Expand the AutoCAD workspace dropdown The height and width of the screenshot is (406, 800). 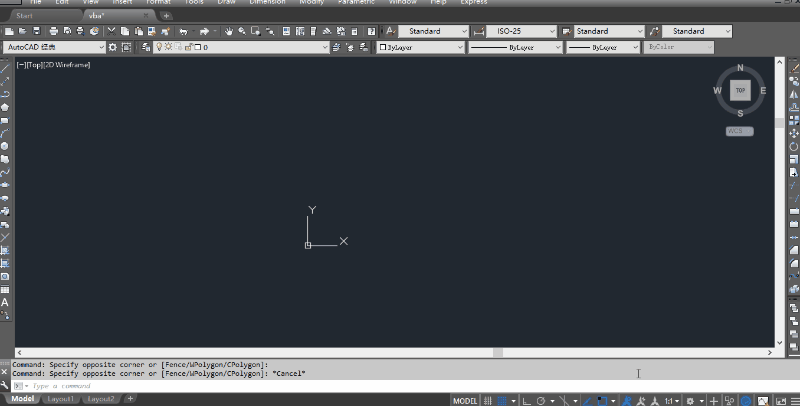point(55,47)
